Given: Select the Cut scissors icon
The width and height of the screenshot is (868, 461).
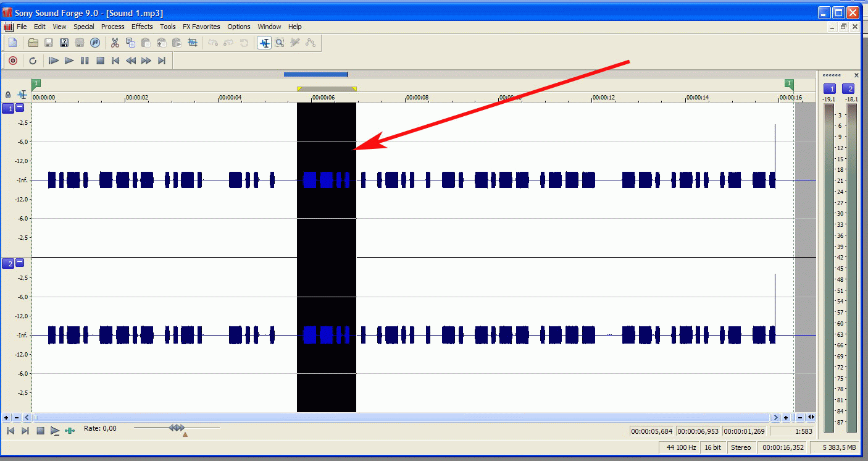Looking at the screenshot, I should [114, 43].
